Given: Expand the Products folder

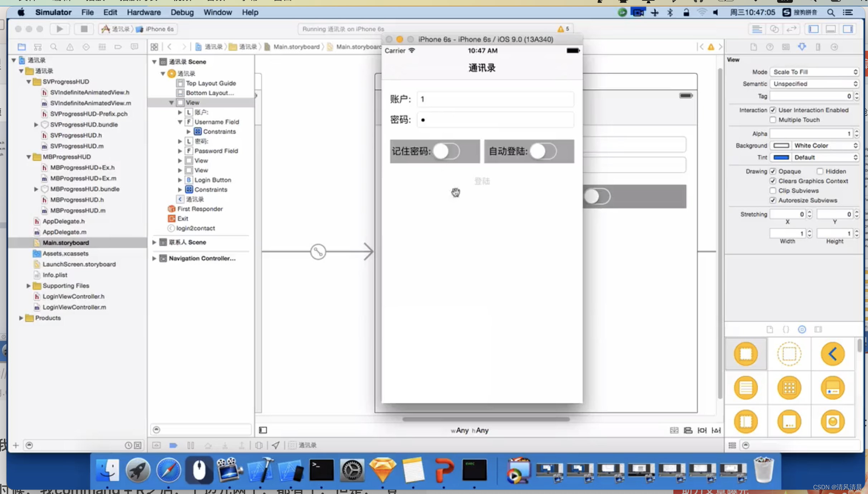Looking at the screenshot, I should point(21,318).
